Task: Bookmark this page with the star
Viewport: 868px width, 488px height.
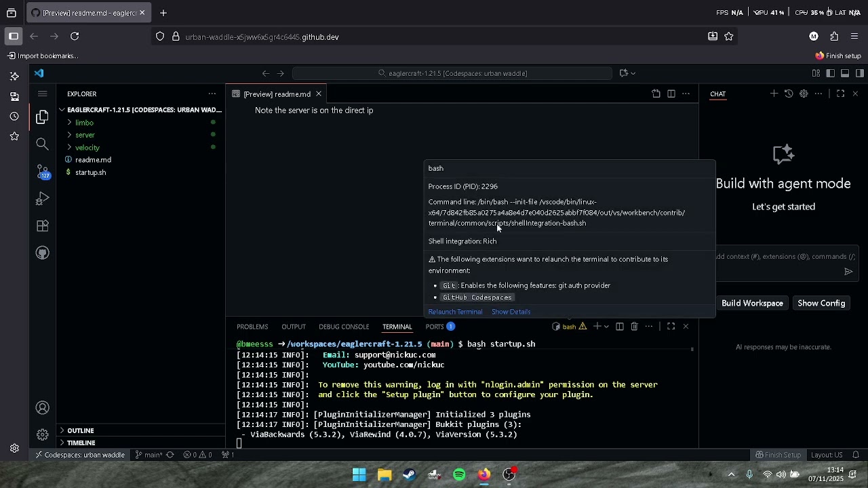Action: click(729, 37)
